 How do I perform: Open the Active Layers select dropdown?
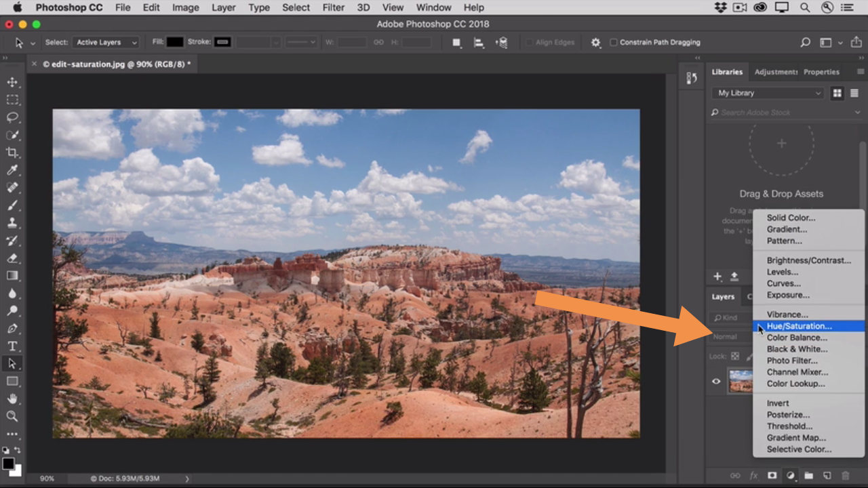(x=106, y=42)
